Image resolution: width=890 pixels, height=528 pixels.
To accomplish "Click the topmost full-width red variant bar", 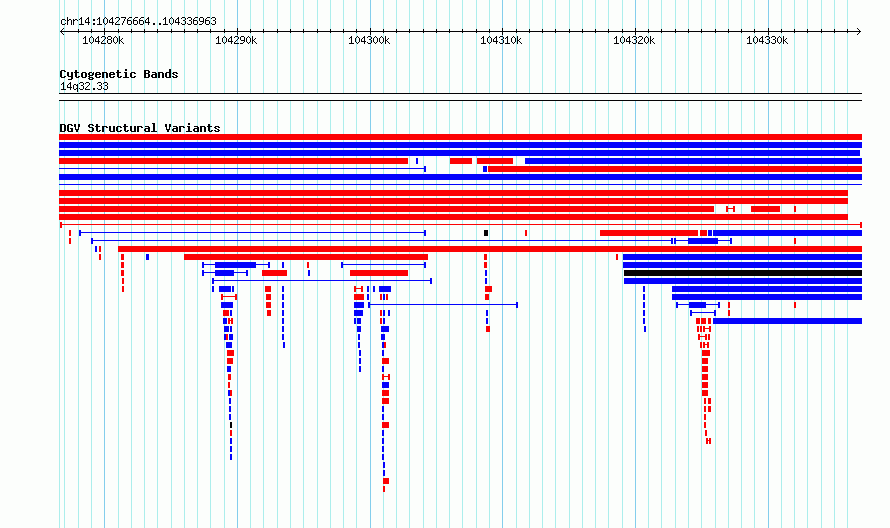I will [460, 137].
